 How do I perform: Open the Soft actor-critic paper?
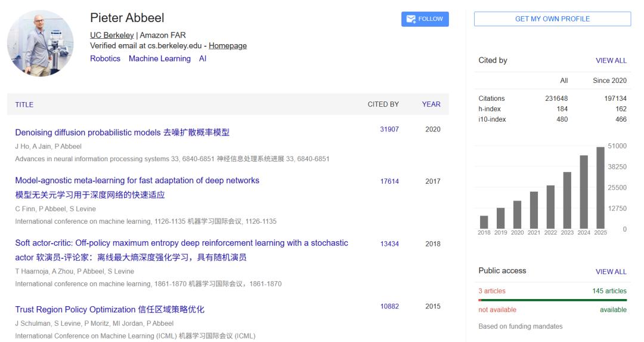(x=181, y=244)
